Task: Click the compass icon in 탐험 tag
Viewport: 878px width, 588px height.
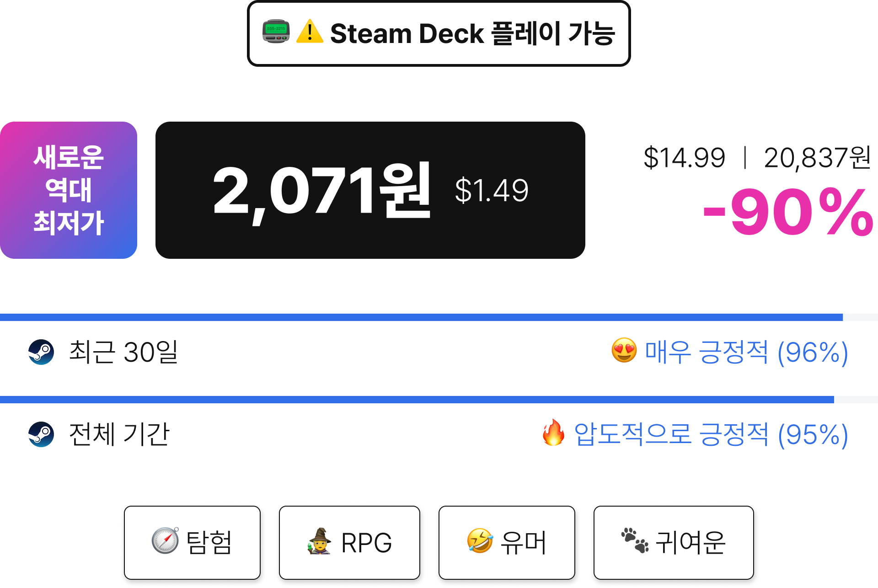Action: pos(165,540)
